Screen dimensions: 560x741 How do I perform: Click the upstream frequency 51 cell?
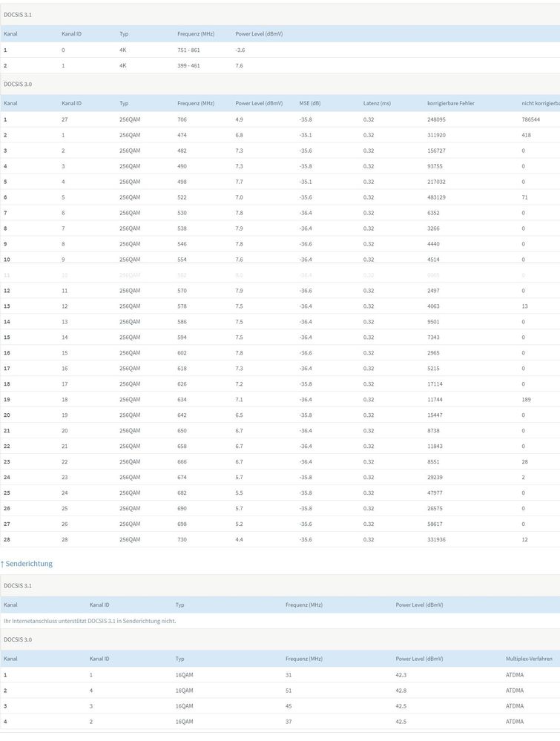point(289,691)
